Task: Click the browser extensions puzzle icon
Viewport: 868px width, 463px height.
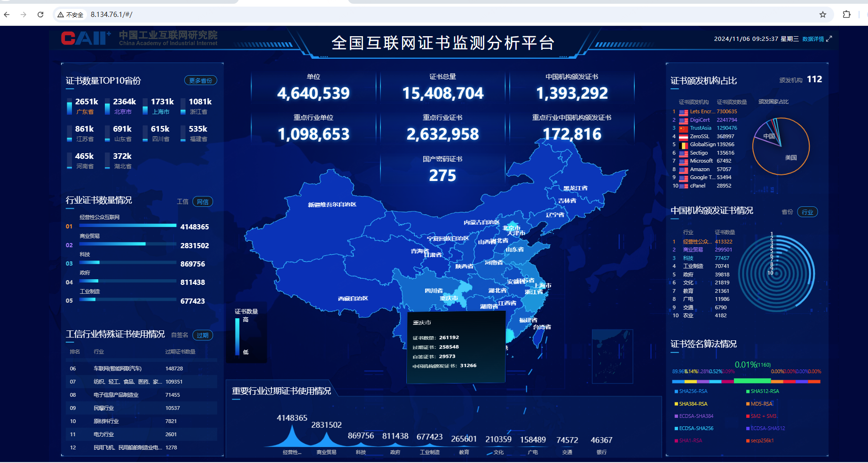Action: 846,15
